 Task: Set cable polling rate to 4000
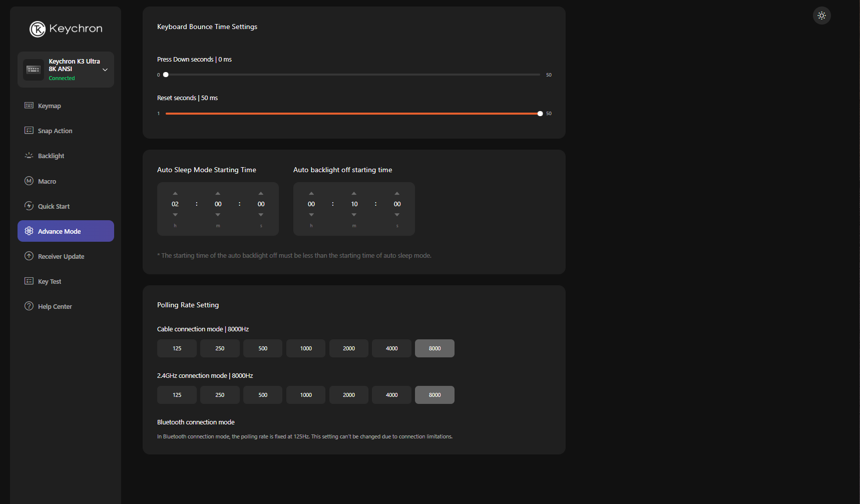point(391,348)
